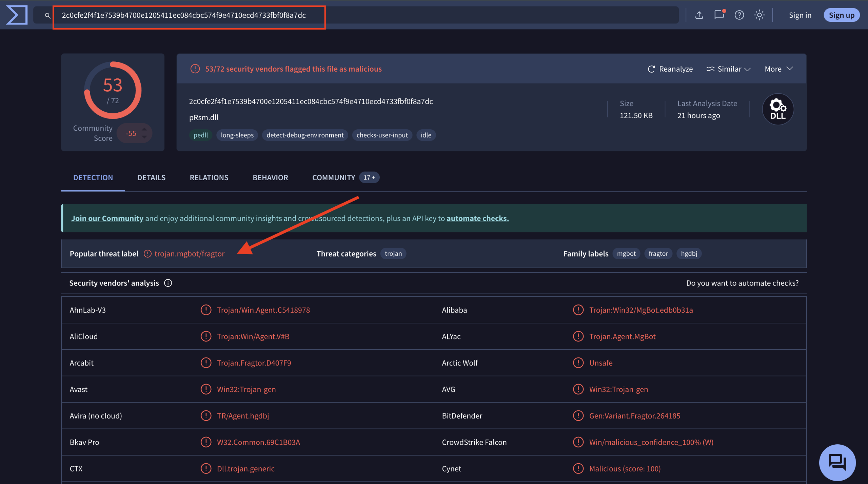Click the CrowdStrike Falcon warning icon
868x484 pixels.
(x=578, y=442)
